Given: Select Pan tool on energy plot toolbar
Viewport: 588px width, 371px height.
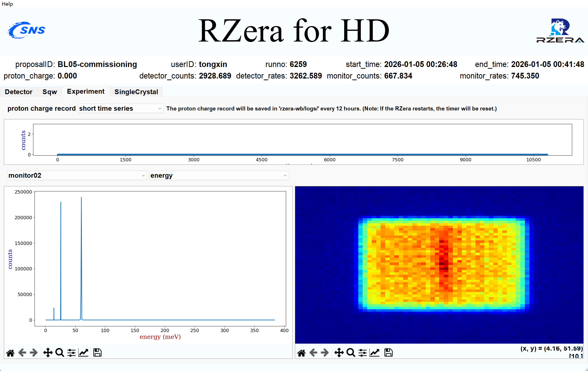Looking at the screenshot, I should (48, 353).
